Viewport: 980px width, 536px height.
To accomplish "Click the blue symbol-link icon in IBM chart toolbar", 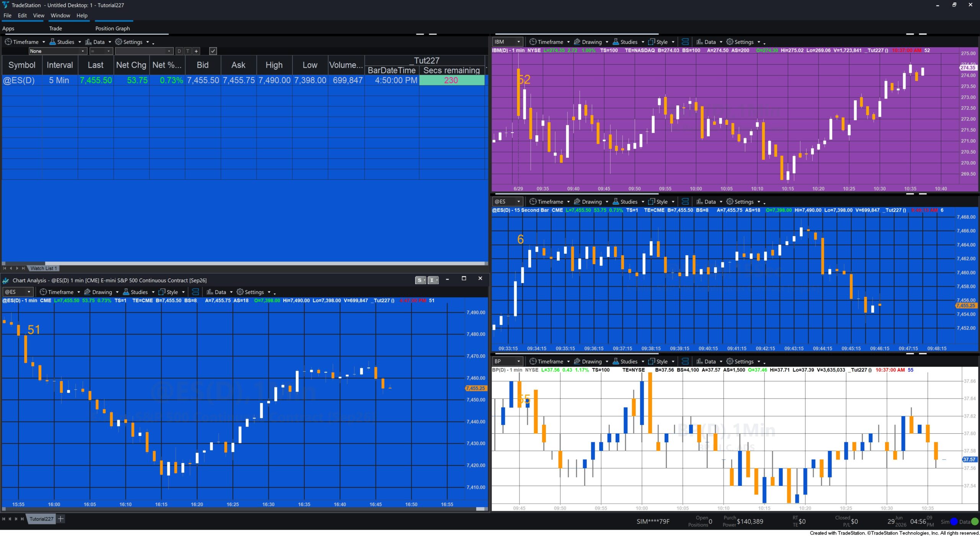I will [685, 42].
